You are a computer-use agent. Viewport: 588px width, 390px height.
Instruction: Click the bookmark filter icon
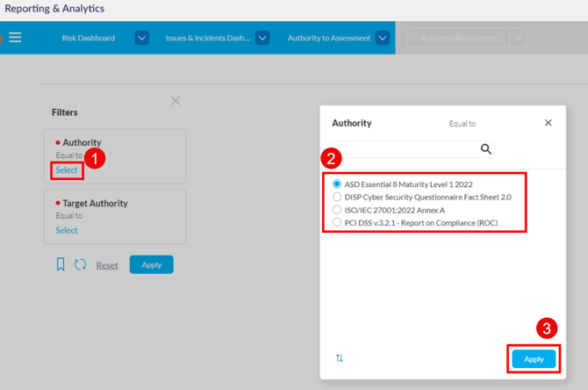coord(61,264)
